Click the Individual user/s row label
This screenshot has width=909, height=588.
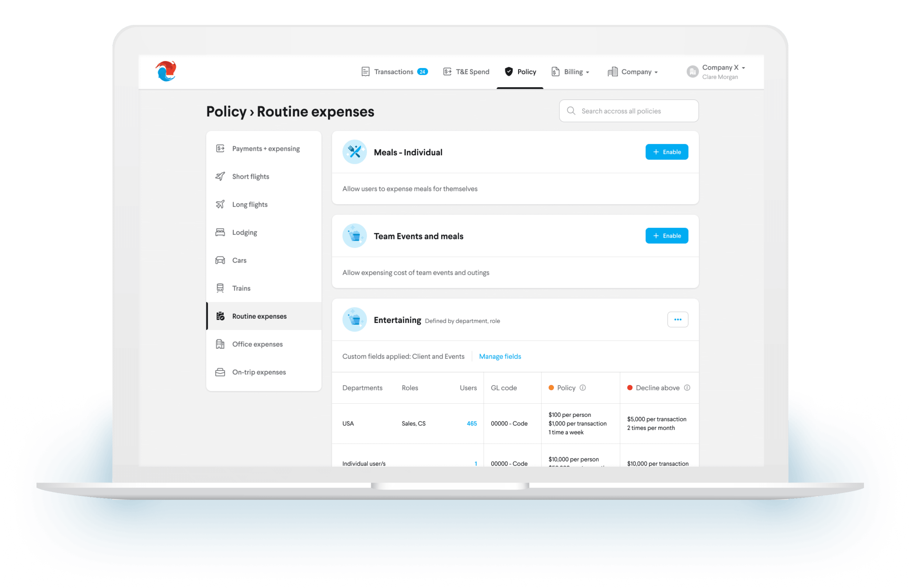point(364,463)
